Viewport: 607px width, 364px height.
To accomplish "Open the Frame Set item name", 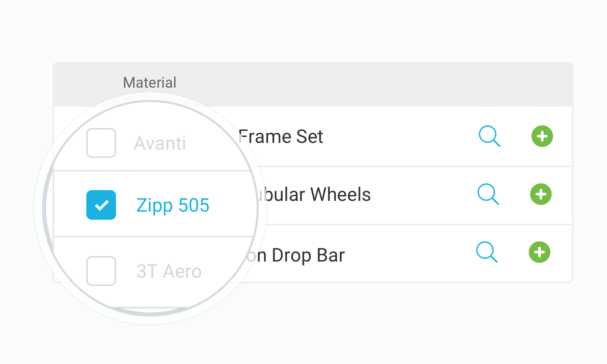I will 281,137.
